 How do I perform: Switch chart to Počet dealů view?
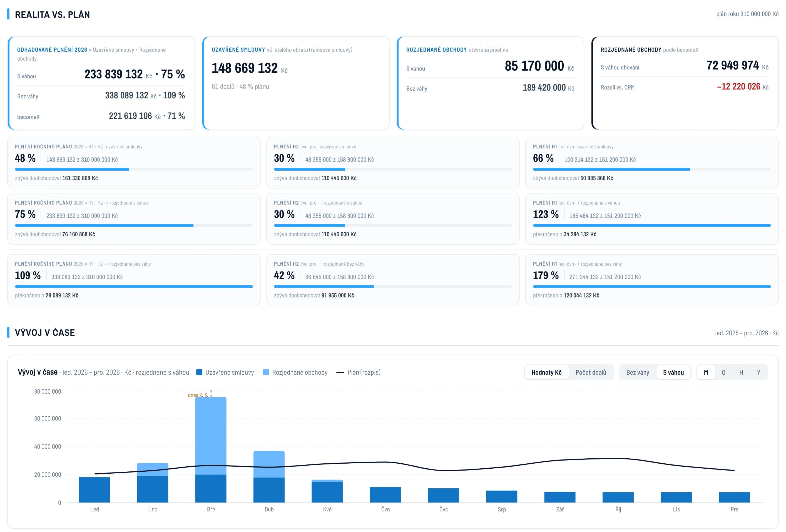point(591,372)
